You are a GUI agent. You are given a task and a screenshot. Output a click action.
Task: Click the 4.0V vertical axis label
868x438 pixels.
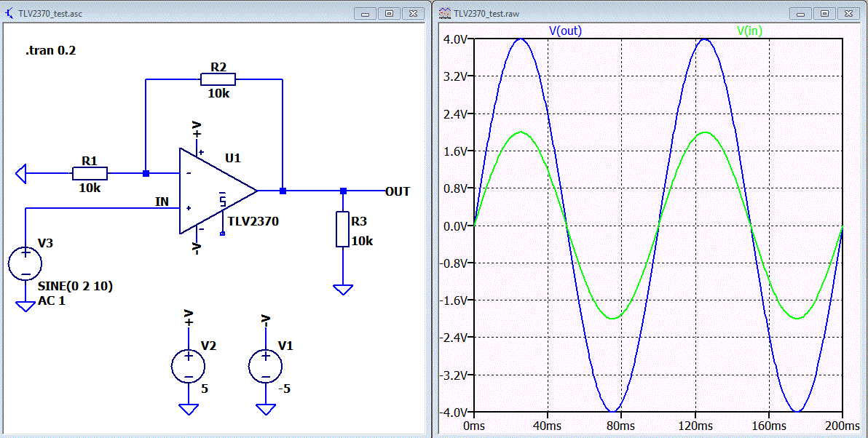pos(456,39)
